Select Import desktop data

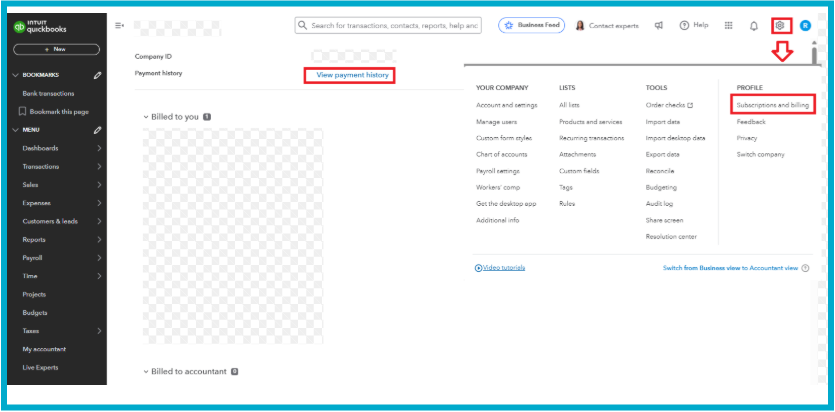coord(675,138)
